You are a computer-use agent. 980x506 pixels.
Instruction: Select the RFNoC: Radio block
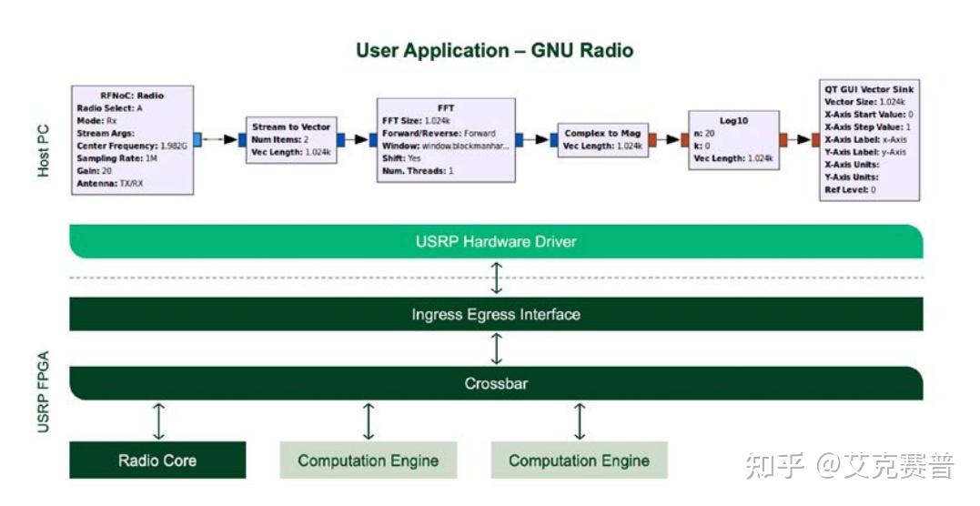point(133,139)
